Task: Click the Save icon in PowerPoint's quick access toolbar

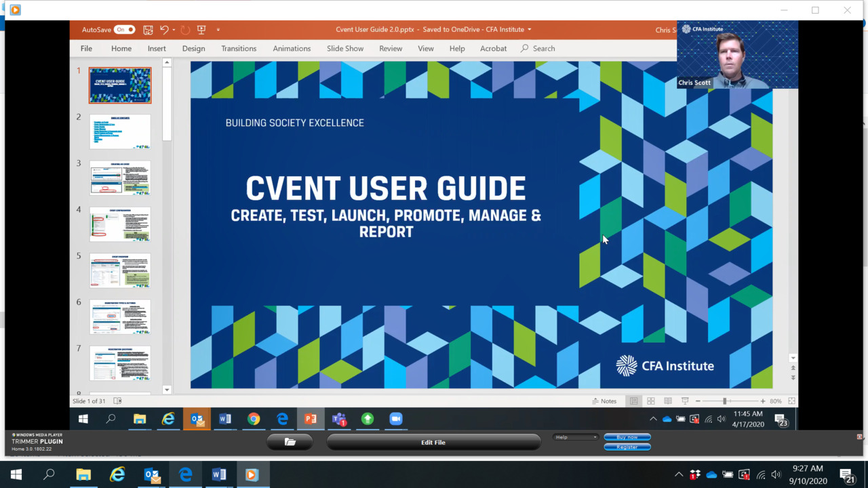Action: (148, 30)
